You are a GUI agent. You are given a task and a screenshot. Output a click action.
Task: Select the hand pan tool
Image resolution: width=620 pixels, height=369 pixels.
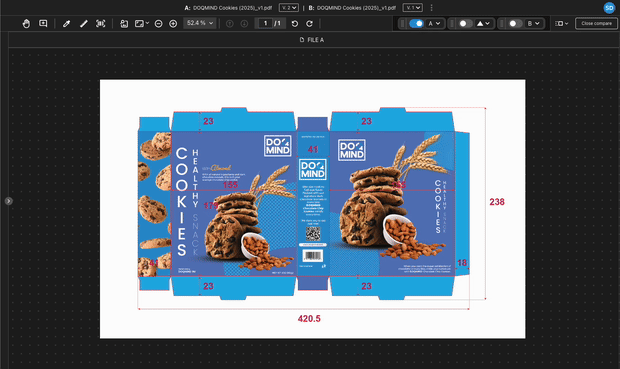tap(26, 24)
